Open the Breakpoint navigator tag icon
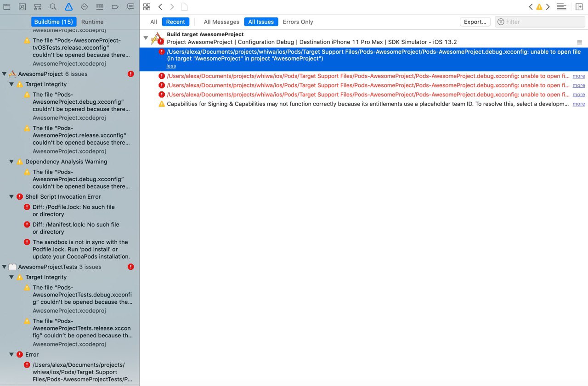This screenshot has height=386, width=588. [115, 7]
